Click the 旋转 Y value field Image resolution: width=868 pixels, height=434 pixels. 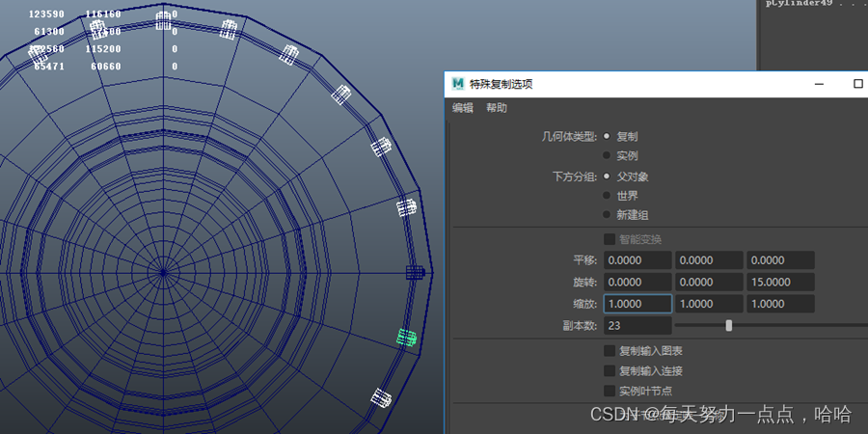[x=709, y=282]
